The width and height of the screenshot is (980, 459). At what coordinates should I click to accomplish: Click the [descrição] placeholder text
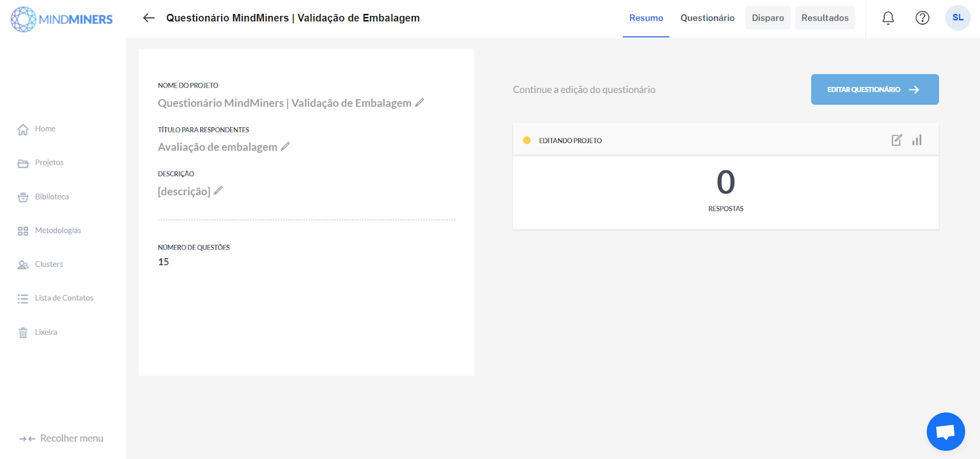(x=184, y=192)
